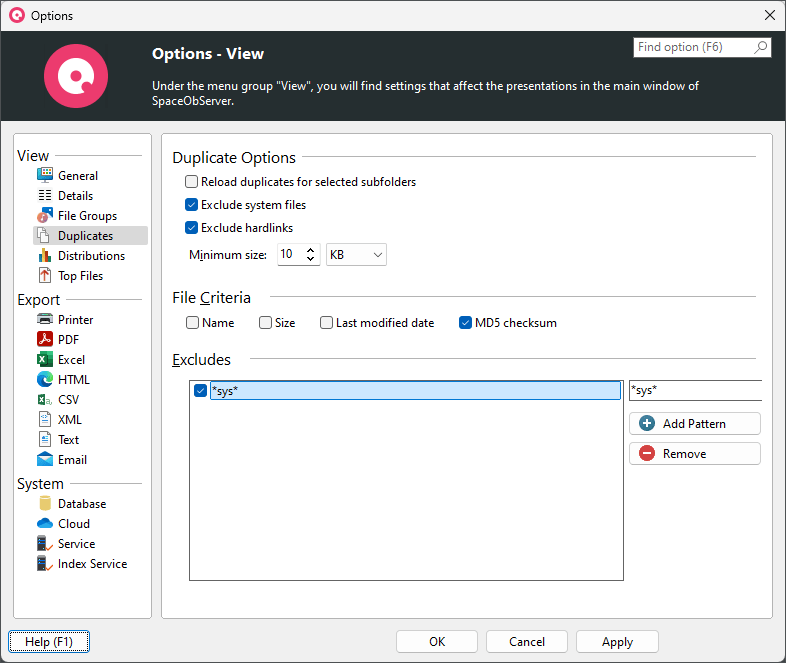Click the Apply button
Image resolution: width=786 pixels, height=663 pixels.
(617, 642)
